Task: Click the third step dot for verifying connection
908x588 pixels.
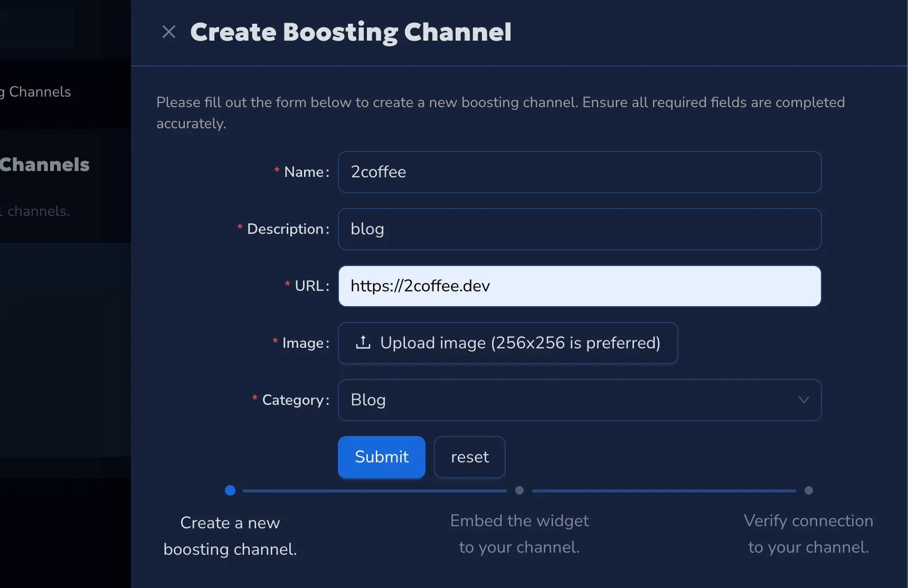Action: click(808, 490)
